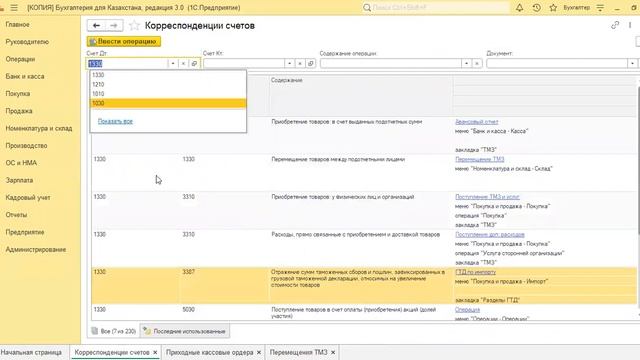Open Счет Дт account card icon
The height and width of the screenshot is (360, 640).
point(194,64)
